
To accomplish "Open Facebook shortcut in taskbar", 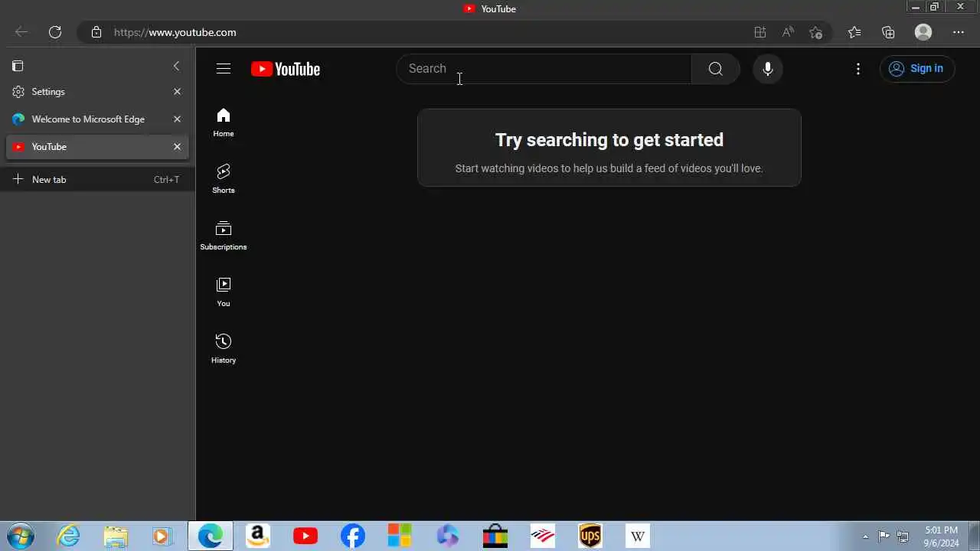I will 353,536.
